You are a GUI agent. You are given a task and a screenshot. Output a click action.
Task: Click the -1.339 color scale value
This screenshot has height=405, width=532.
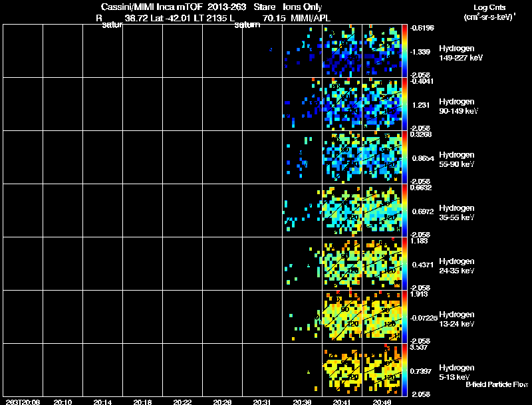[420, 52]
